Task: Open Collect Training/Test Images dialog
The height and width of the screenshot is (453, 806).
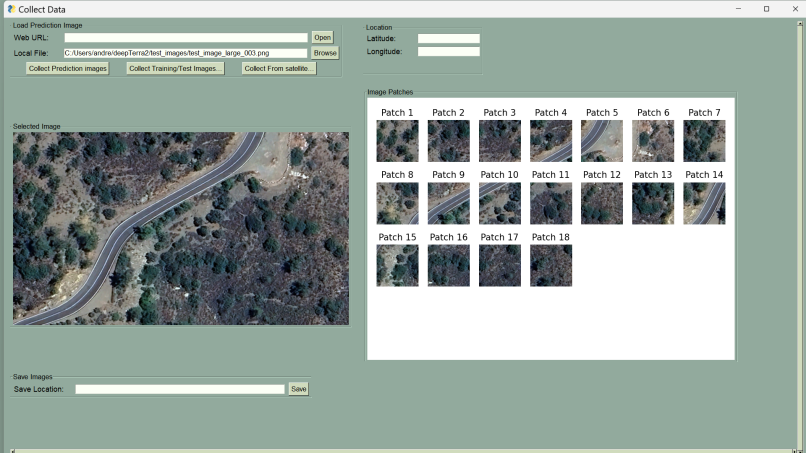Action: [175, 69]
